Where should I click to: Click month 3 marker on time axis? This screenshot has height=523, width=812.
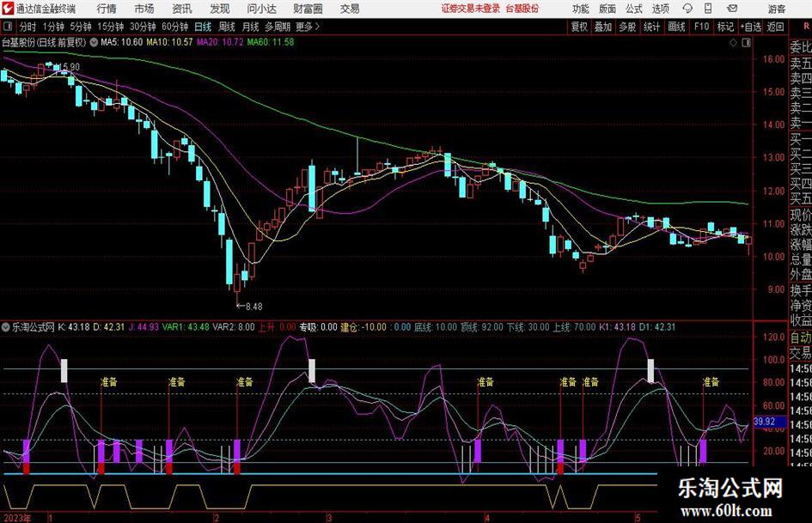pos(329,518)
